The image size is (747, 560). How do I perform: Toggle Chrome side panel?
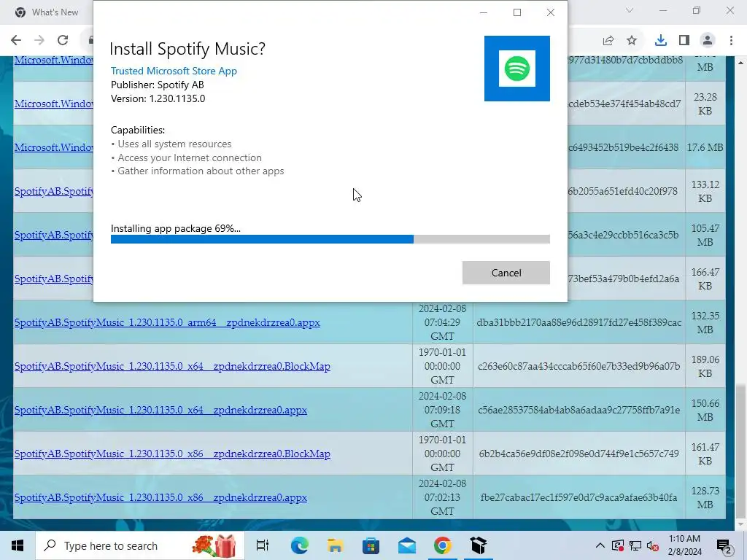click(x=684, y=41)
